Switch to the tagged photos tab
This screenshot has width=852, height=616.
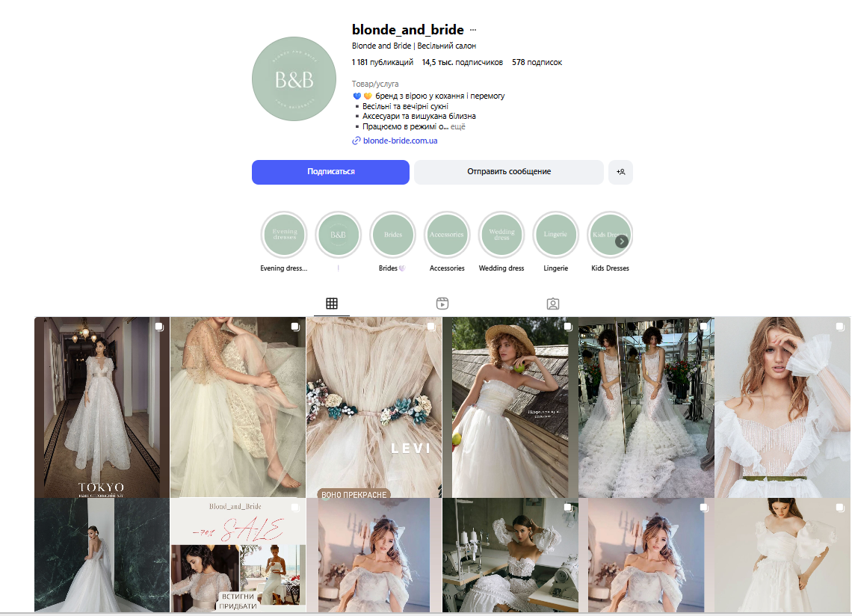click(553, 304)
